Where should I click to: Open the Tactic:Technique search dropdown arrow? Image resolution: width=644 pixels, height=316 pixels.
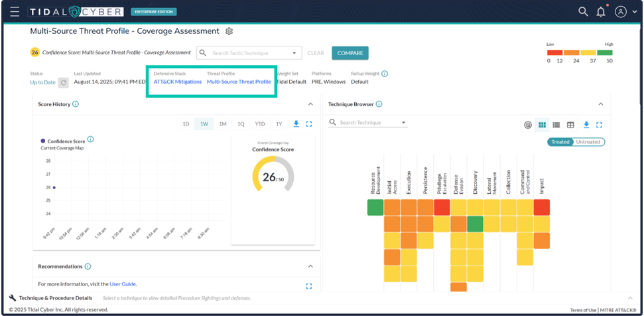click(294, 53)
